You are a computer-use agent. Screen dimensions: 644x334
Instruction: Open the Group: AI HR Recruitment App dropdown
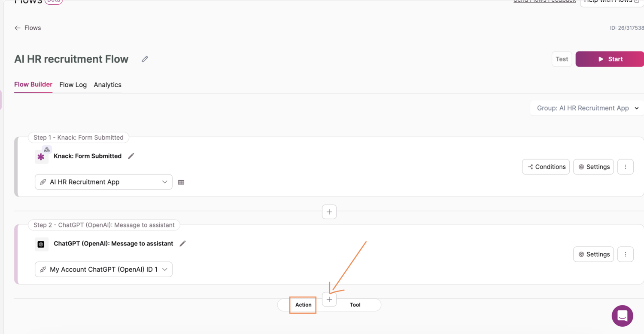[x=587, y=108]
